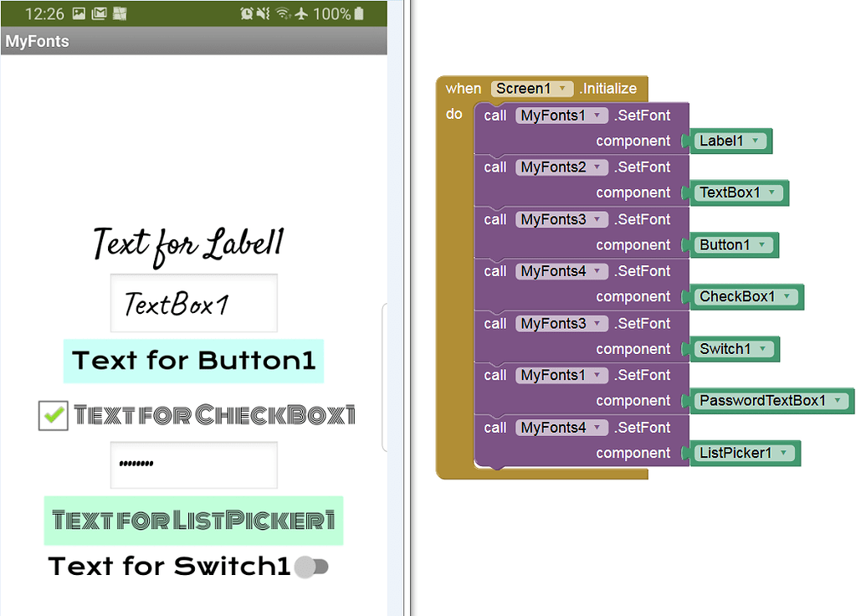866x616 pixels.
Task: Click the vibrate mode status icon
Action: 264,13
